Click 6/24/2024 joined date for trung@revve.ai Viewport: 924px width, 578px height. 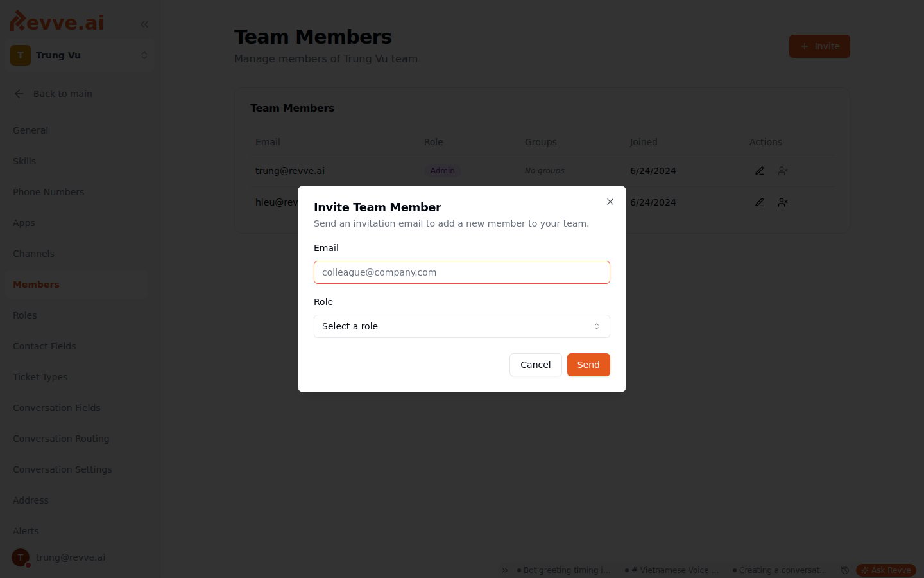click(653, 171)
